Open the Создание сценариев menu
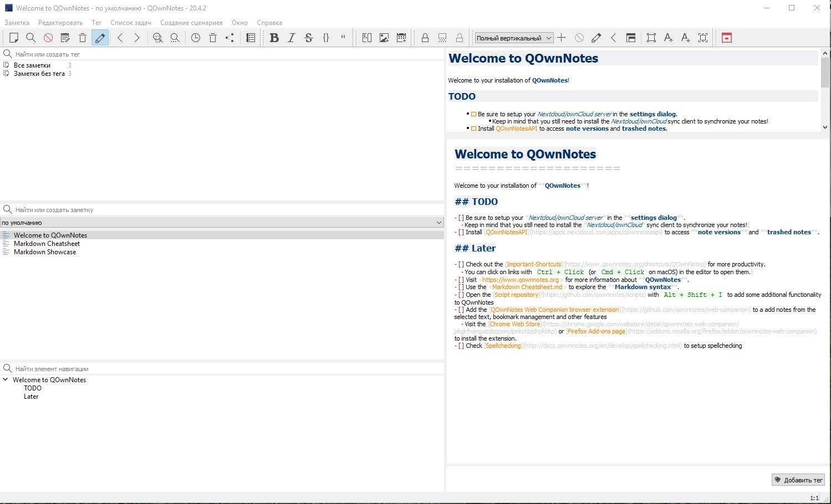Screen dimensions: 831x504 pos(191,23)
